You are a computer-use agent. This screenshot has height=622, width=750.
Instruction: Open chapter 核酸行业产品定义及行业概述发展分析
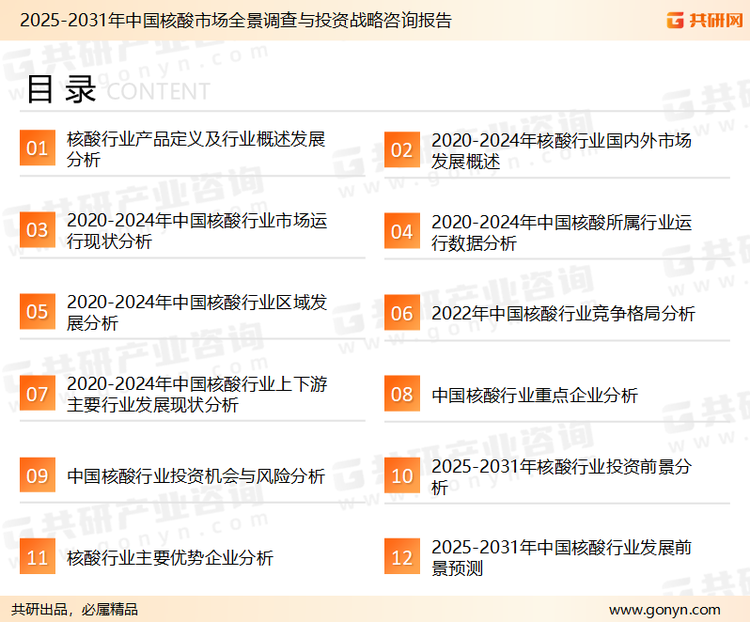(x=196, y=149)
